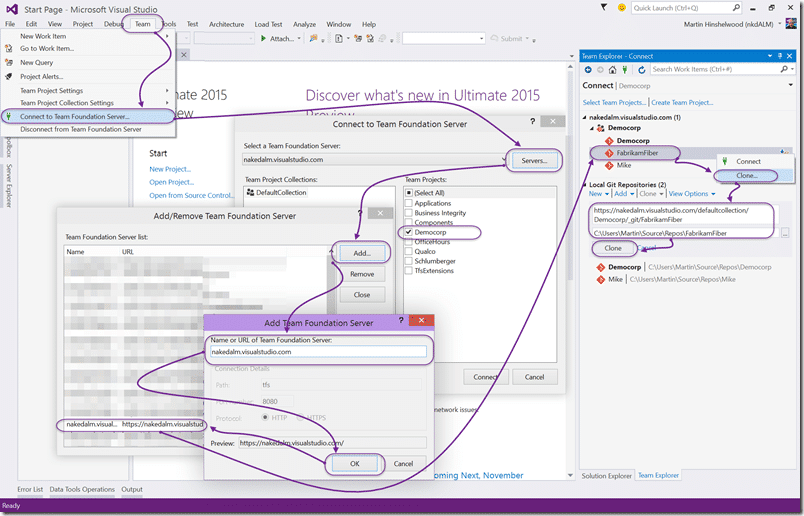Open the View Options dropdown
This screenshot has width=804, height=516.
[692, 194]
